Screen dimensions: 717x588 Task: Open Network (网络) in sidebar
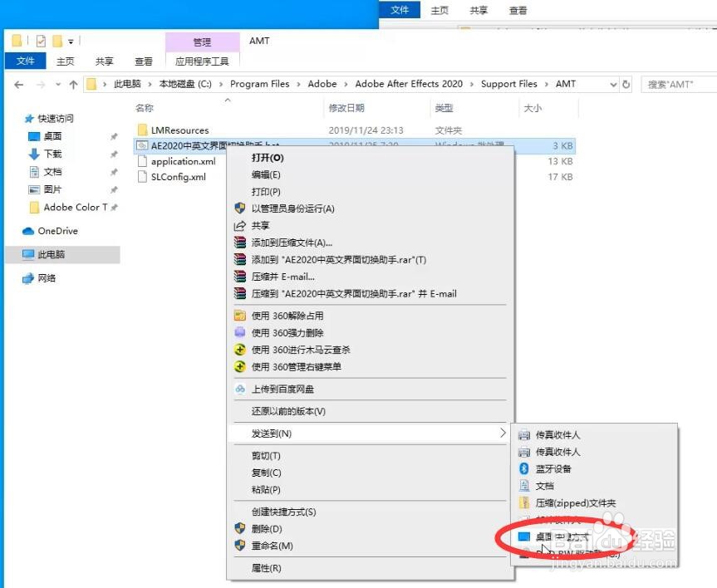[x=47, y=278]
